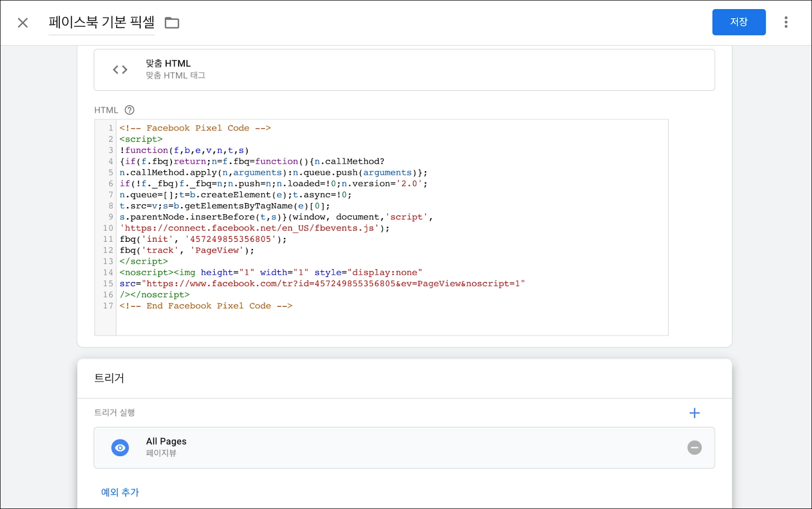Click the {if(f.fbq)return code line
Image resolution: width=812 pixels, height=509 pixels.
252,162
